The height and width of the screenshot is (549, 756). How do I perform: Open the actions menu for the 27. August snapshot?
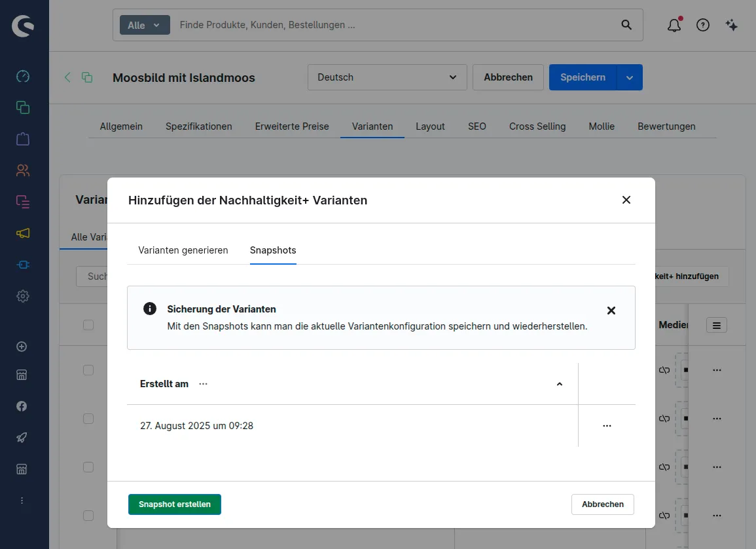(607, 425)
